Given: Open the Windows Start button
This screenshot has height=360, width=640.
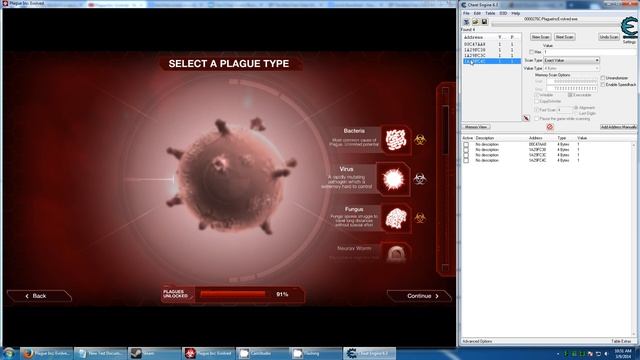Looking at the screenshot, I should [x=9, y=353].
